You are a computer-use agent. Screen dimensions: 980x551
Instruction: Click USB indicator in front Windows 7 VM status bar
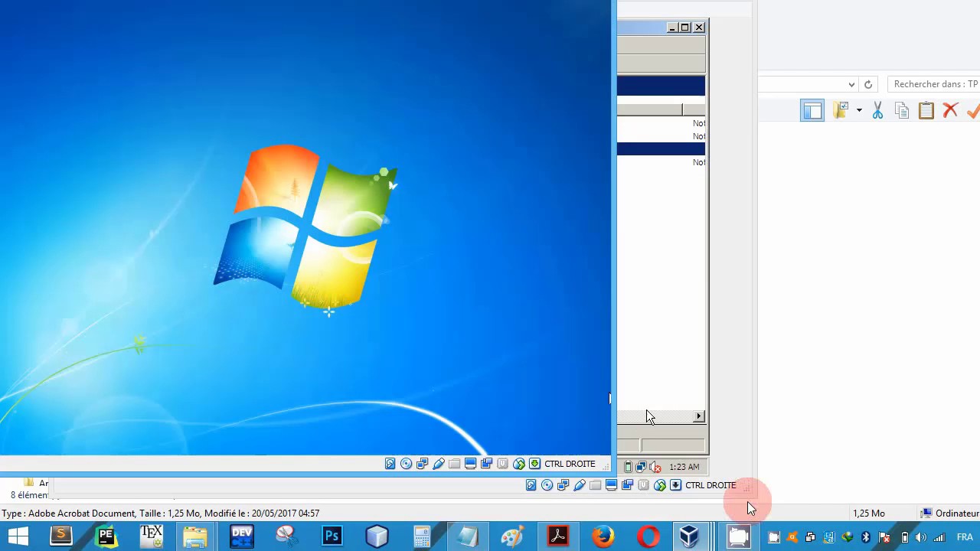coord(439,464)
